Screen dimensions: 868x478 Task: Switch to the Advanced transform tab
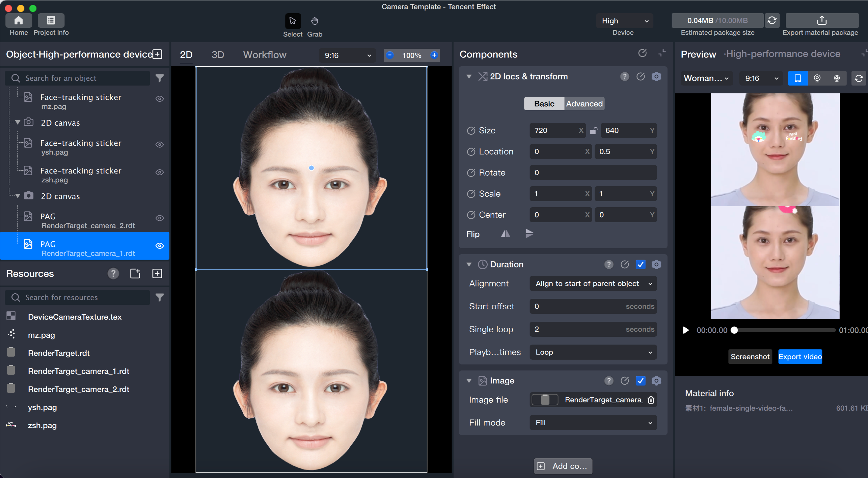pos(584,104)
